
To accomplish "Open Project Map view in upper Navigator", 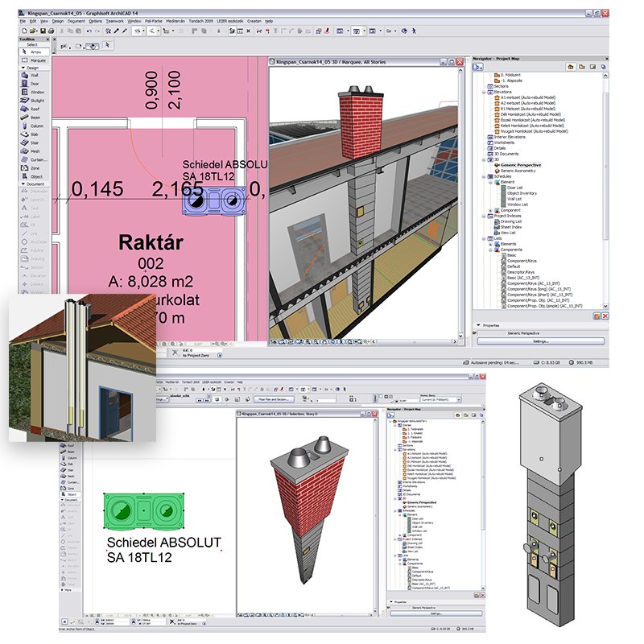I will click(571, 67).
